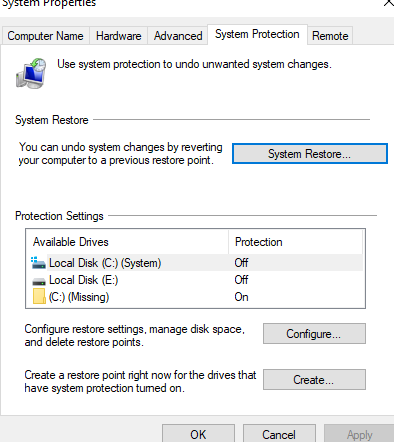Open Configure... restore settings
The image size is (394, 442).
coord(314,333)
